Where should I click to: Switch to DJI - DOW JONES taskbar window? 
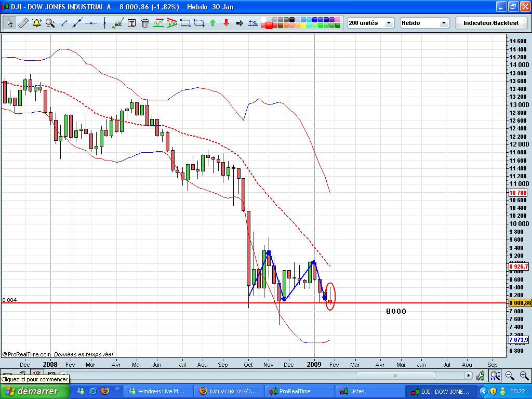441,391
